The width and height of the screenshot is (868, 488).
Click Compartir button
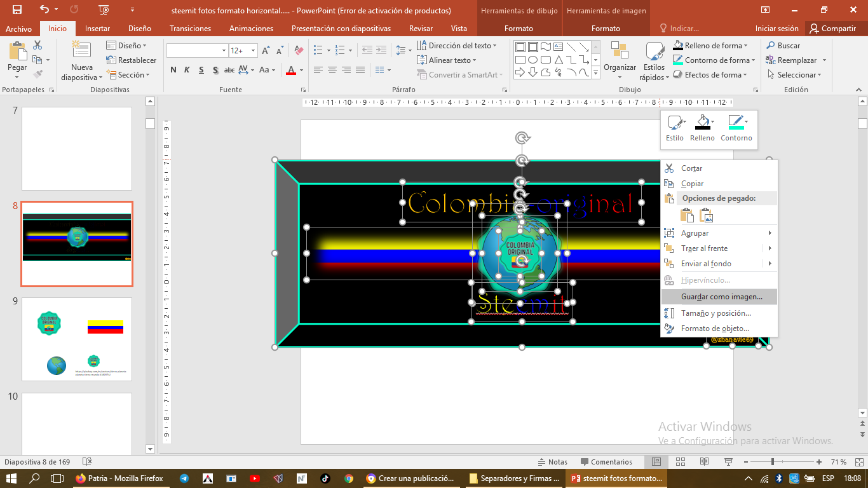[x=832, y=29]
